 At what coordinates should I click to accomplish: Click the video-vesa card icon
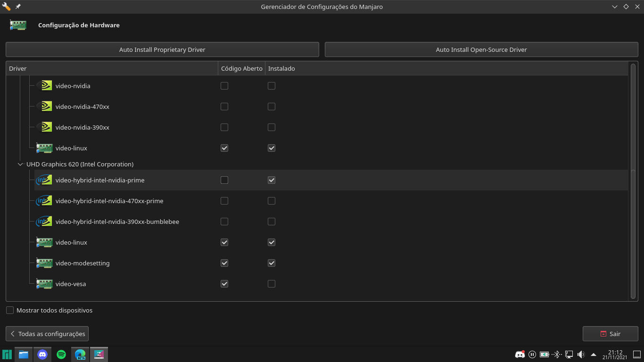[x=44, y=284]
